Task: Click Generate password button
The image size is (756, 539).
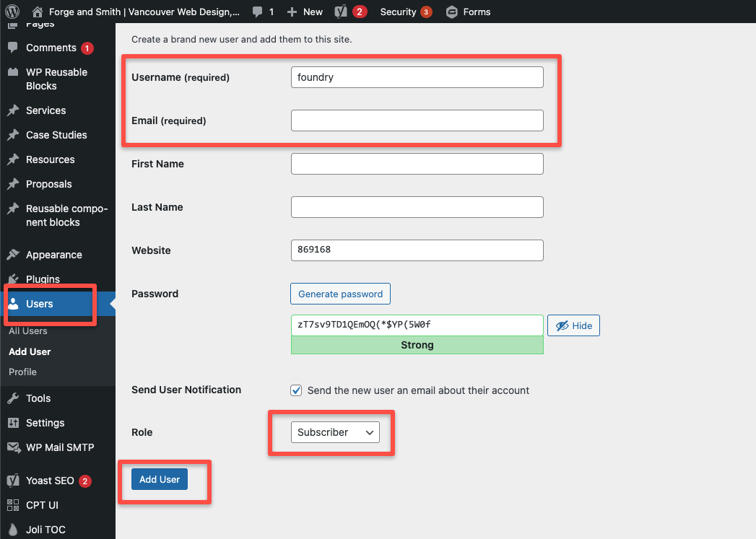Action: 340,294
